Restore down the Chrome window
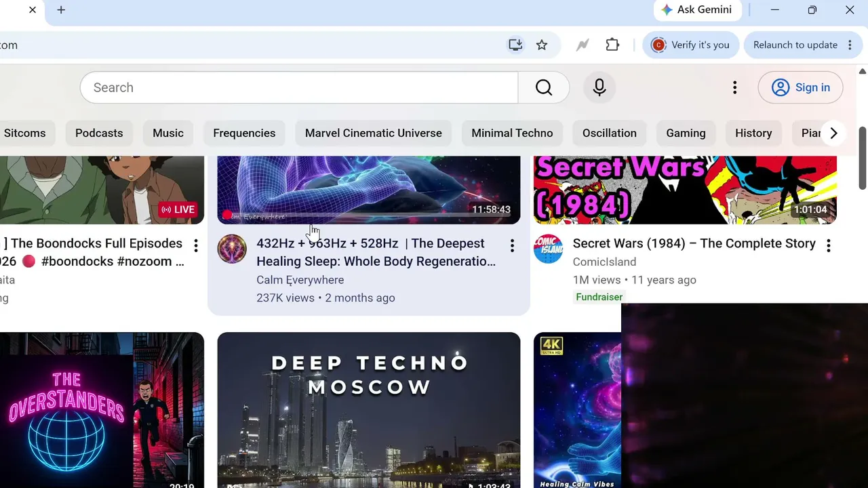This screenshot has height=488, width=868. [812, 10]
